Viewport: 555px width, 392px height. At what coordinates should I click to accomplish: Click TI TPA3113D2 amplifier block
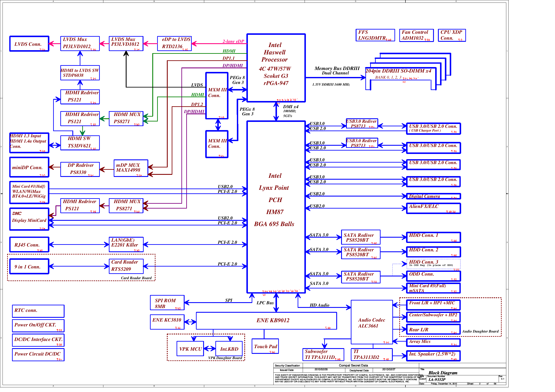click(x=372, y=354)
